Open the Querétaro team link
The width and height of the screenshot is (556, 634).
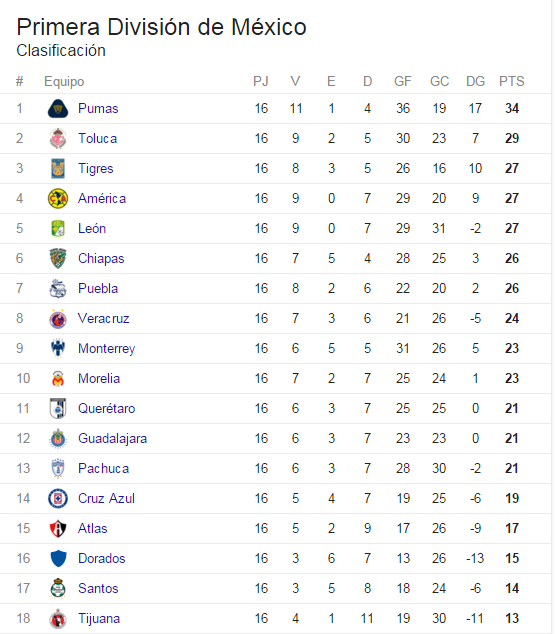click(x=107, y=408)
